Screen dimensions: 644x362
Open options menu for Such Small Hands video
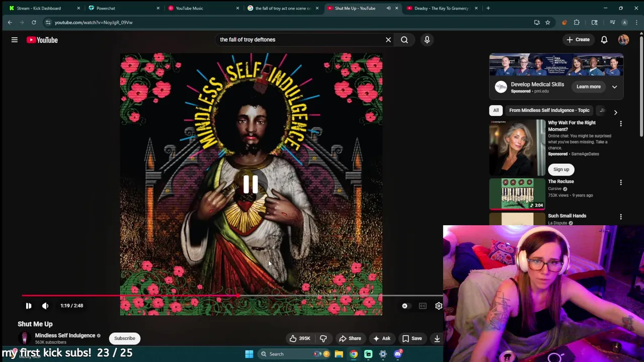click(x=621, y=217)
